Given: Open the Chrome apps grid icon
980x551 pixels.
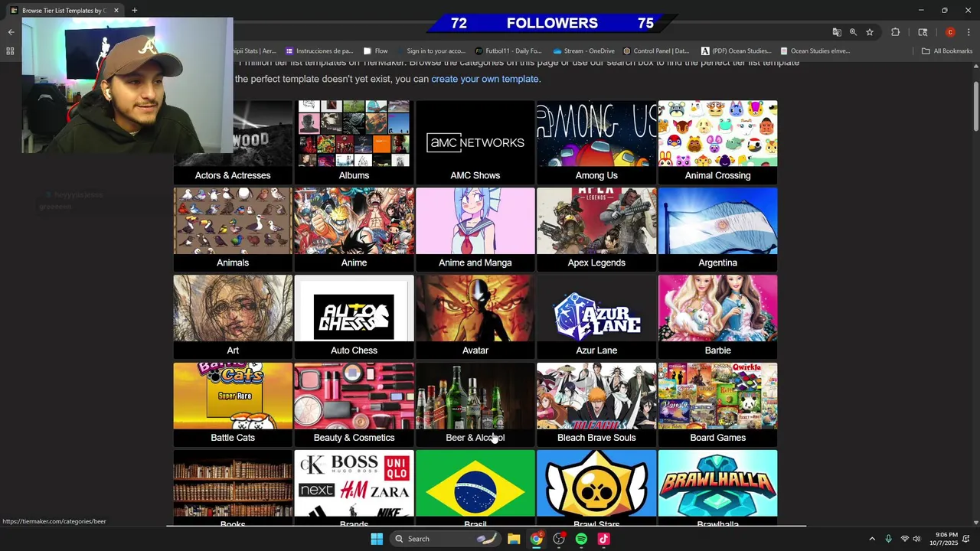Looking at the screenshot, I should click(10, 51).
